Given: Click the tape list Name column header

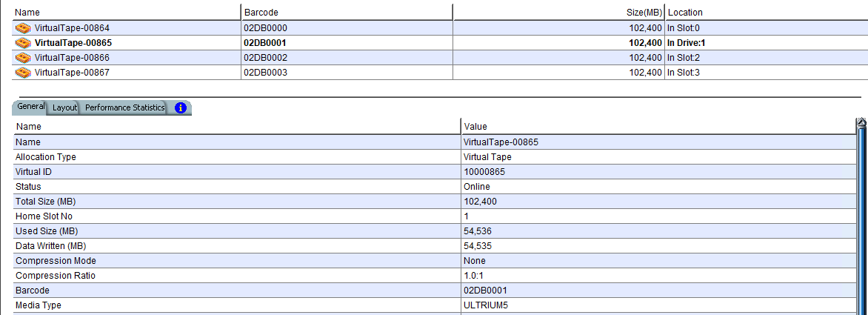Looking at the screenshot, I should [x=126, y=12].
